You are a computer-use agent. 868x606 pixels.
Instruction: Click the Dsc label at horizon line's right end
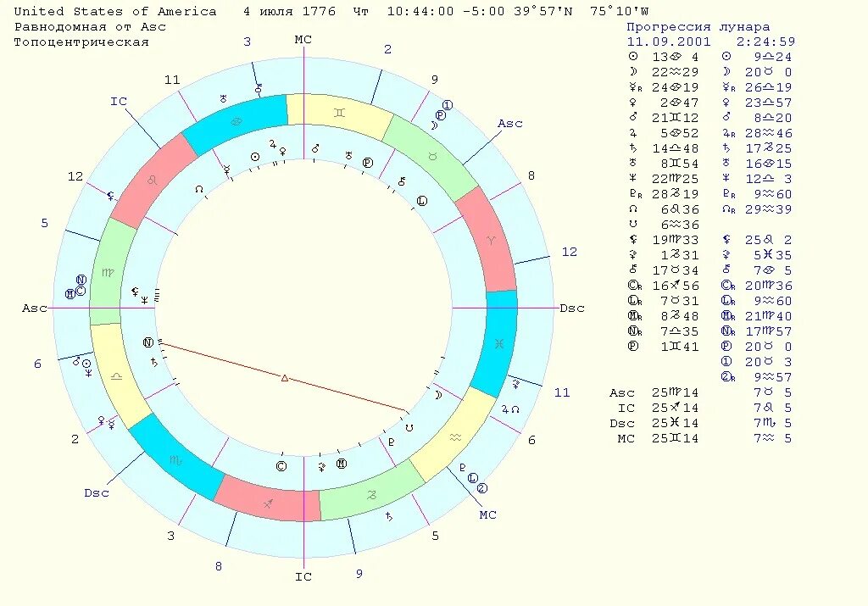[x=572, y=309]
